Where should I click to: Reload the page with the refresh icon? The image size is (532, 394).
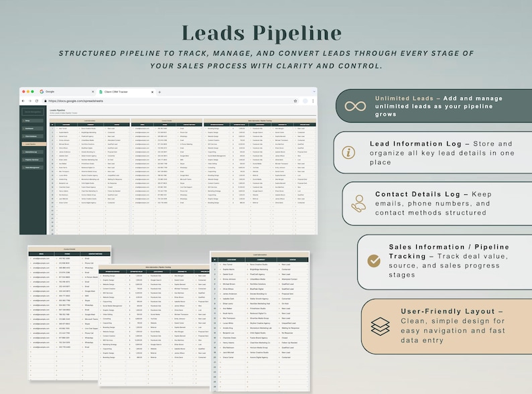click(x=37, y=101)
